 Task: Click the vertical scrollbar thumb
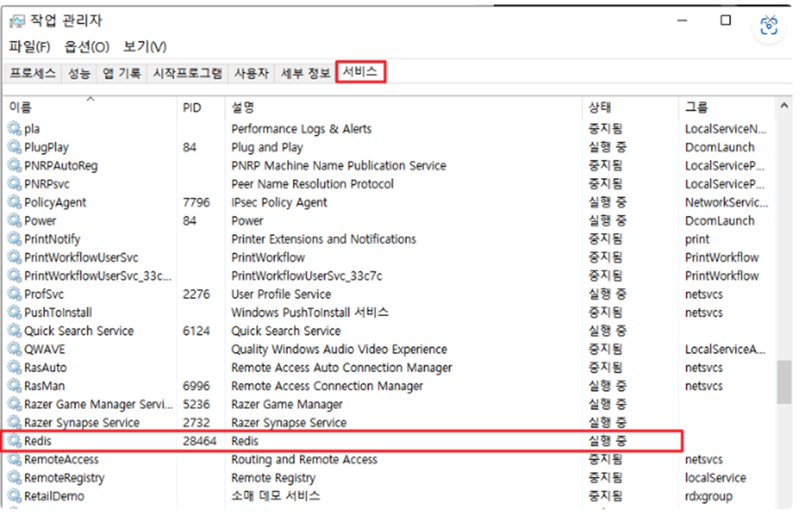coord(784,382)
